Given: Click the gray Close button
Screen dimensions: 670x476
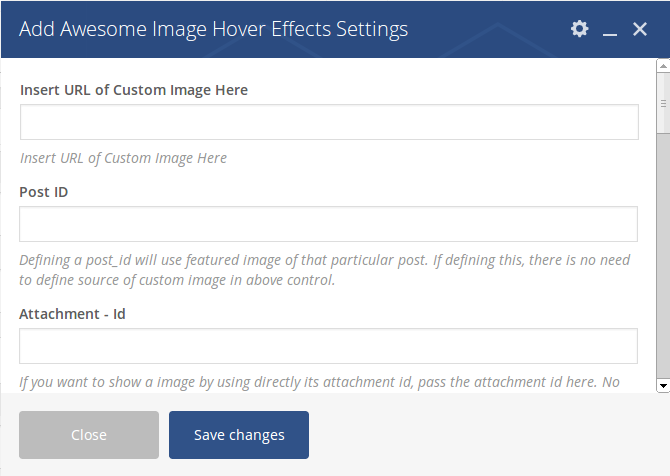Looking at the screenshot, I should (x=89, y=435).
